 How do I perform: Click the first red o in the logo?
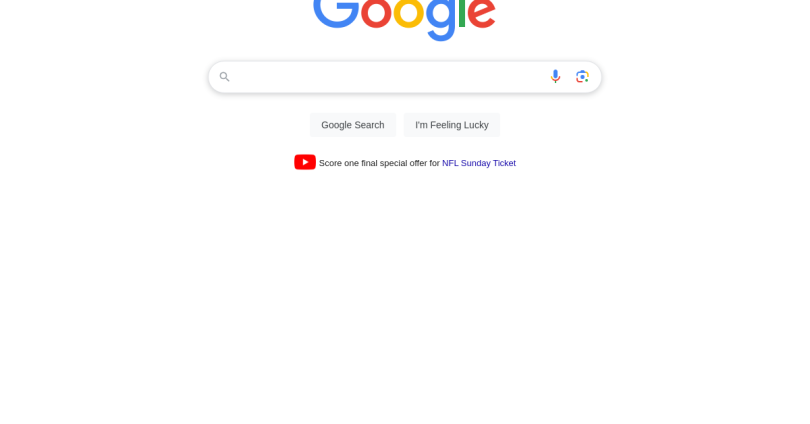tap(376, 12)
